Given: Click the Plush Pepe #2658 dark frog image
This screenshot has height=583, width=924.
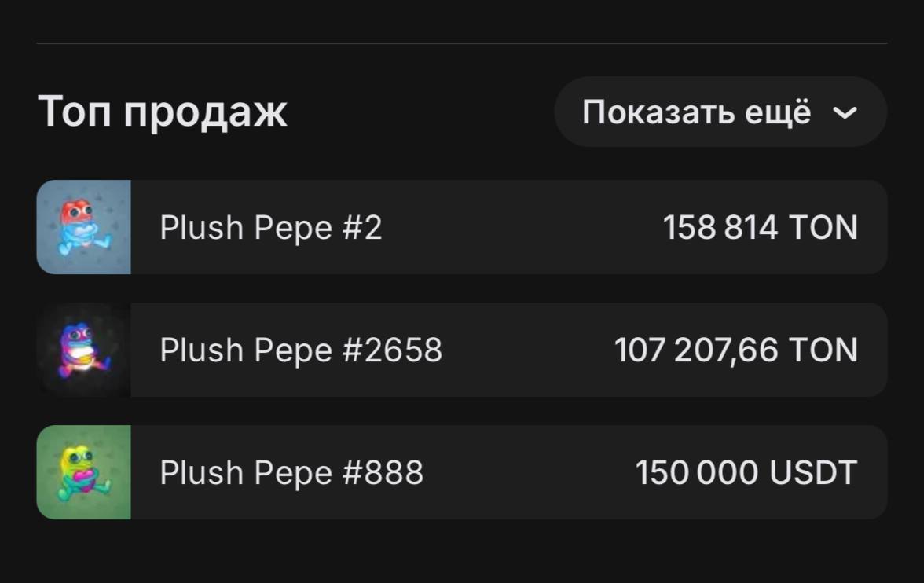Looking at the screenshot, I should [83, 350].
